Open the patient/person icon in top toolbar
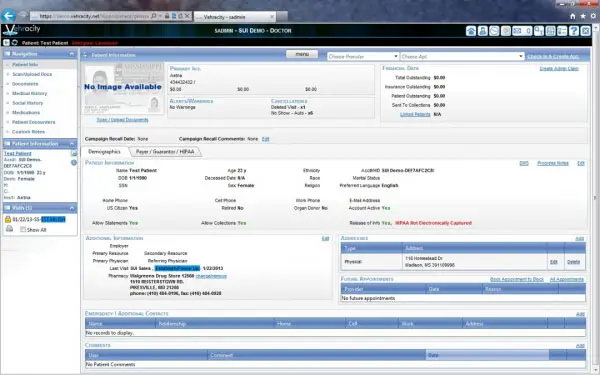The width and height of the screenshot is (600, 375). tap(483, 31)
